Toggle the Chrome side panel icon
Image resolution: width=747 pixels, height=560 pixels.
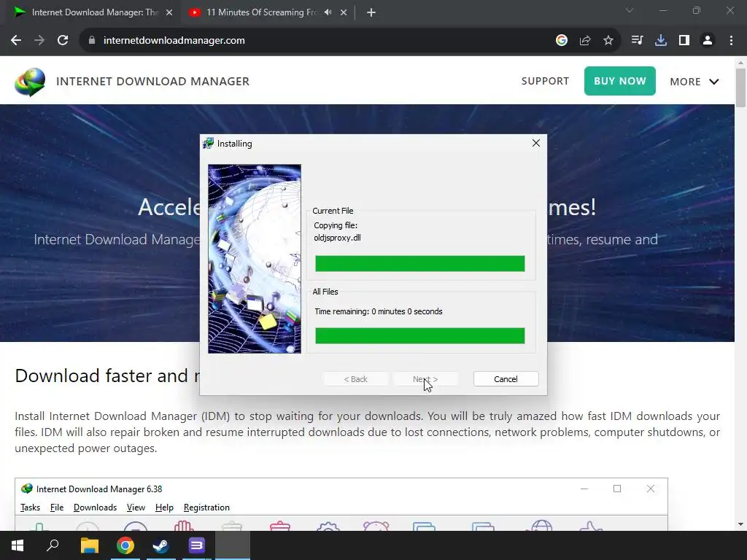coord(684,41)
